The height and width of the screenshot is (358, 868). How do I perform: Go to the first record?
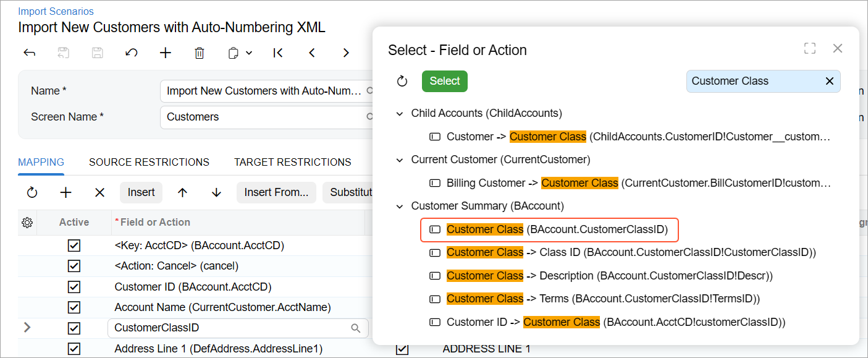click(x=278, y=53)
